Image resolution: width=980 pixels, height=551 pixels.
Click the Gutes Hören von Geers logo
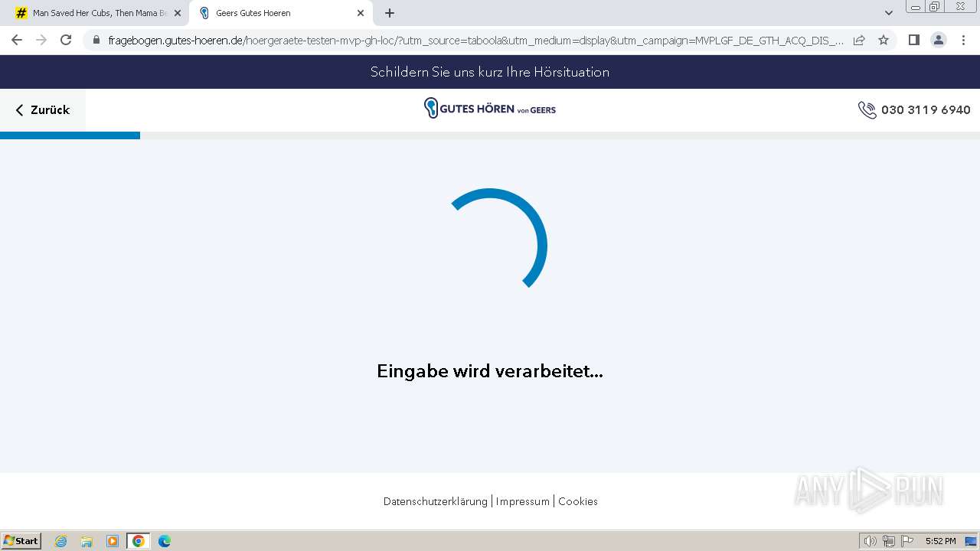[x=490, y=109]
